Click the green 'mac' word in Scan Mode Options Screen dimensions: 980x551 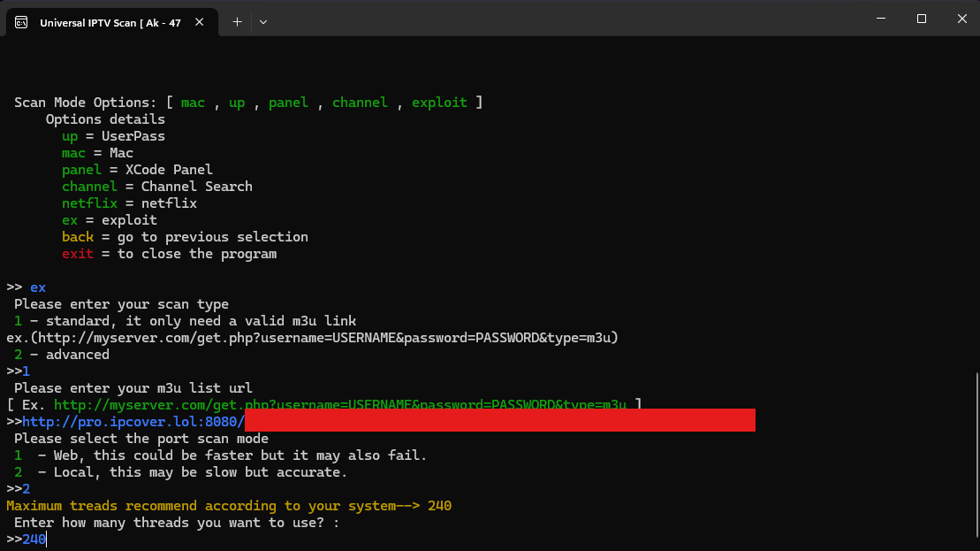click(x=193, y=103)
